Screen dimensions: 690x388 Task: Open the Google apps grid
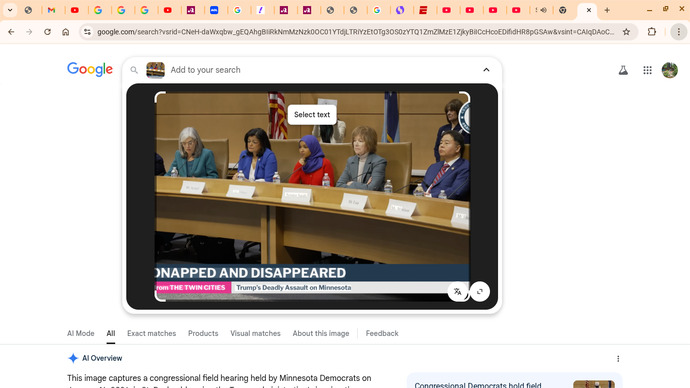coord(647,70)
